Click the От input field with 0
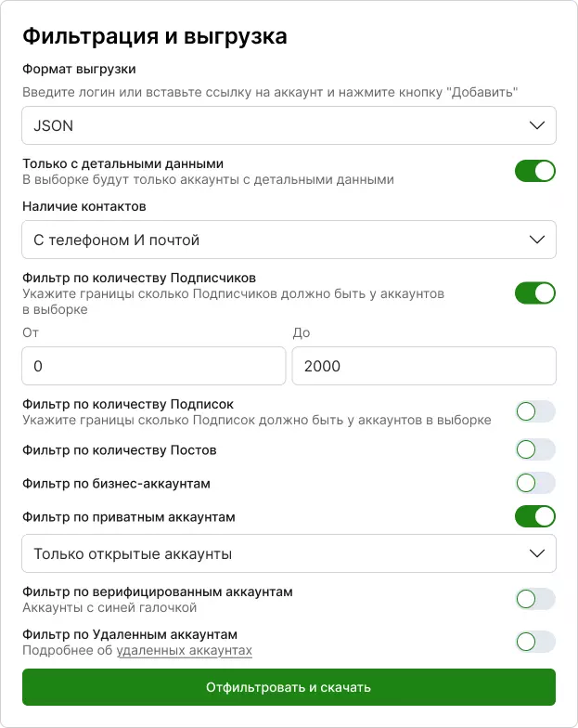Viewport: 578px width, 728px height. (154, 366)
